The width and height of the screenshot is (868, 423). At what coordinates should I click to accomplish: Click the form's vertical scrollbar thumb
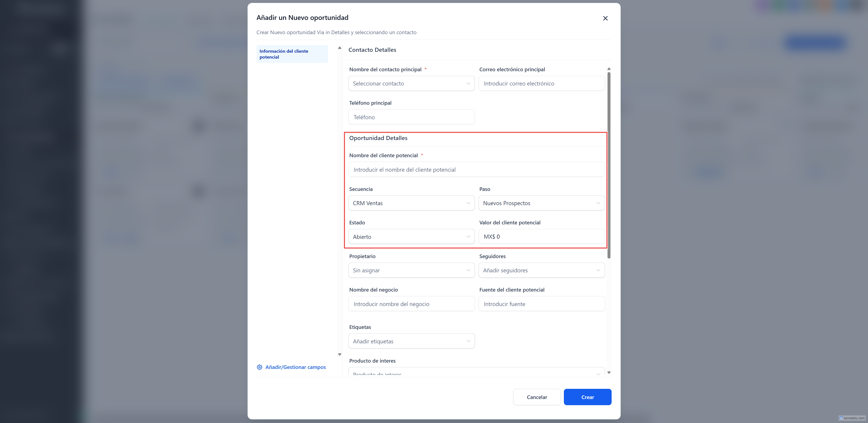click(x=609, y=165)
